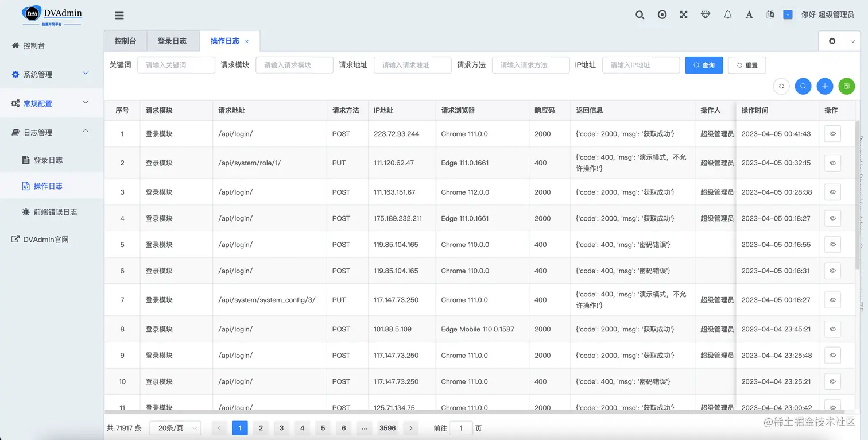868x440 pixels.
Task: Click 你好 超级管理员 user menu
Action: pyautogui.click(x=828, y=15)
